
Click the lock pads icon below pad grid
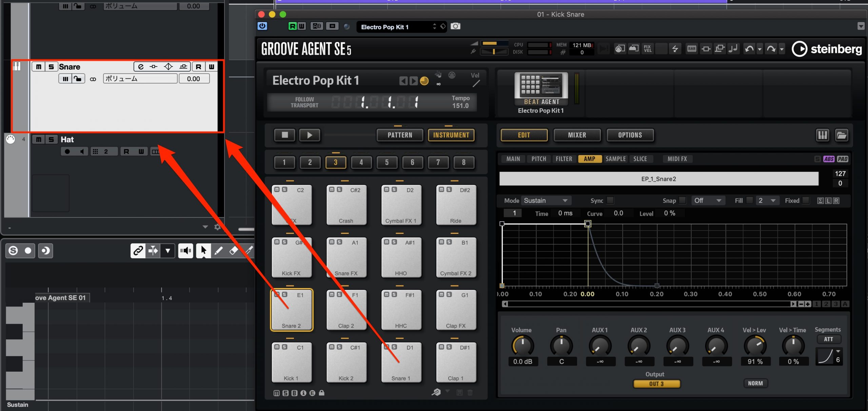coord(322,393)
